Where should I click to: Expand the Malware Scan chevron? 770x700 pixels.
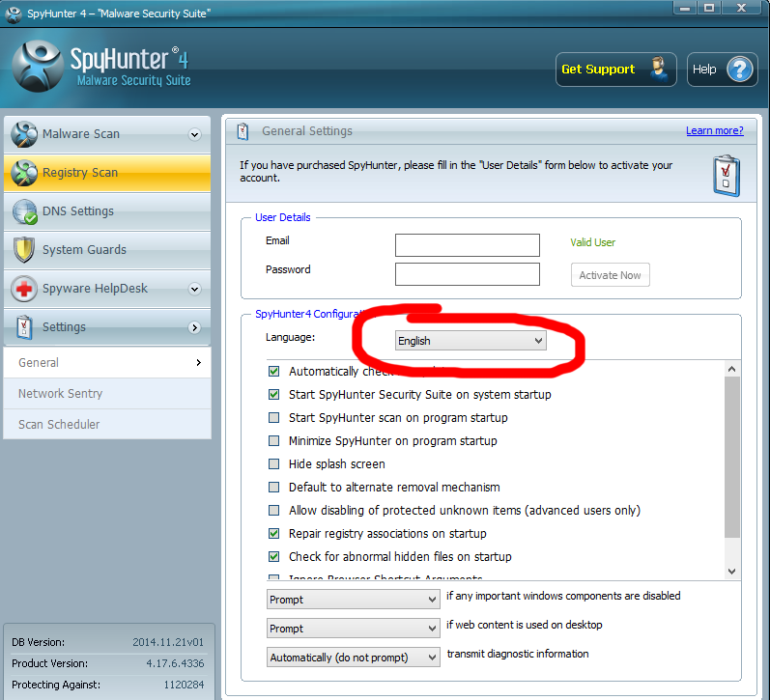click(195, 134)
